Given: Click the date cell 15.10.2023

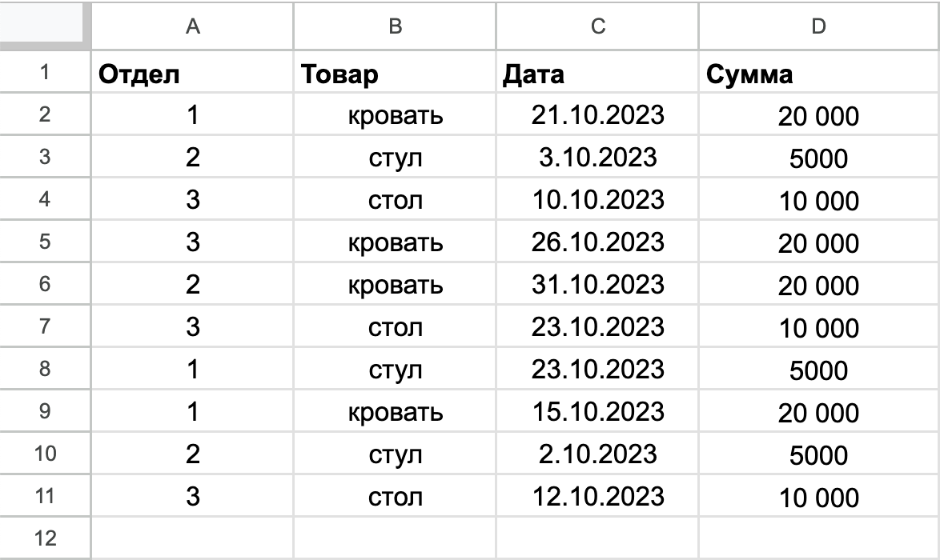Looking at the screenshot, I should pyautogui.click(x=597, y=411).
